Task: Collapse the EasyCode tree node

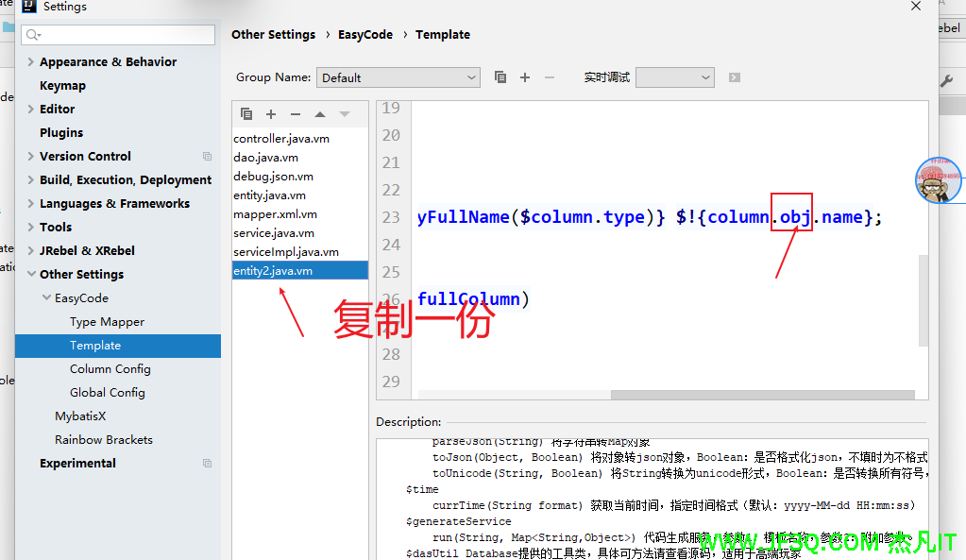Action: pyautogui.click(x=45, y=297)
